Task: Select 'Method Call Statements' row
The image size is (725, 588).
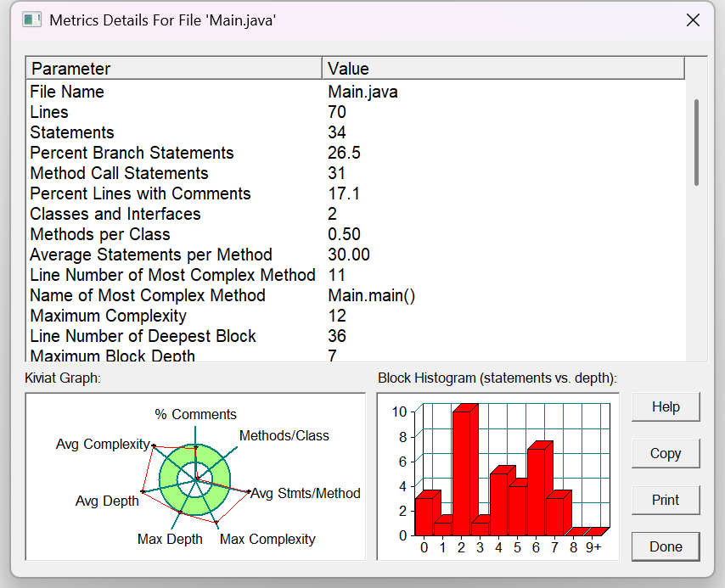Action: coord(355,173)
